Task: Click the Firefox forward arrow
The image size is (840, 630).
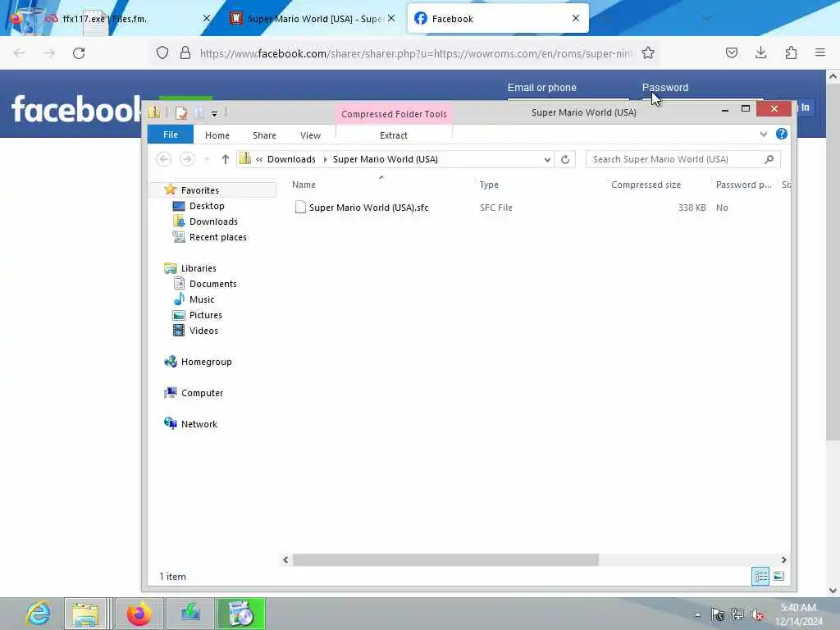Action: (x=49, y=53)
